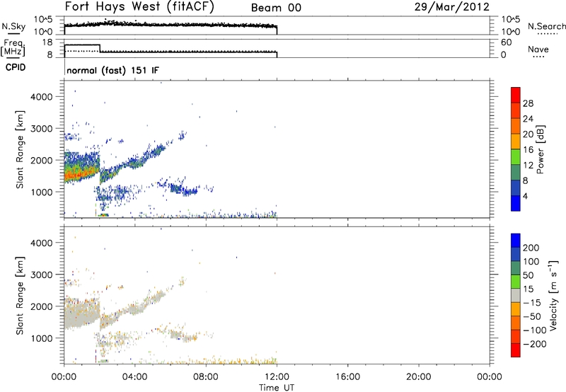
Task: Click the strong orange backscatter patch in the power panel
Action: [x=77, y=175]
